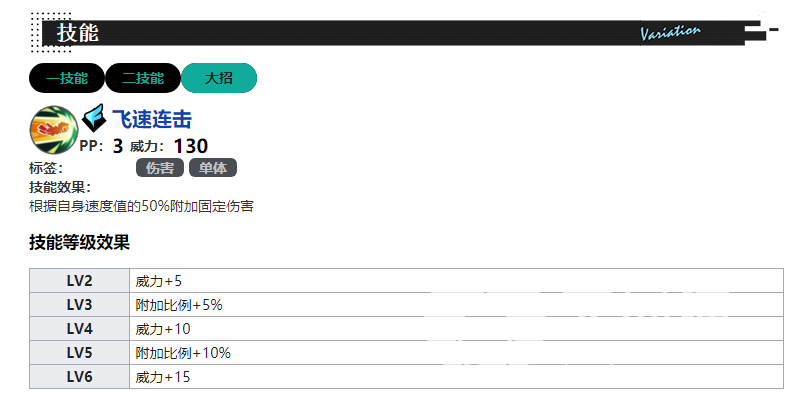Select the LV4 row header
The image size is (790, 406).
[x=79, y=329]
